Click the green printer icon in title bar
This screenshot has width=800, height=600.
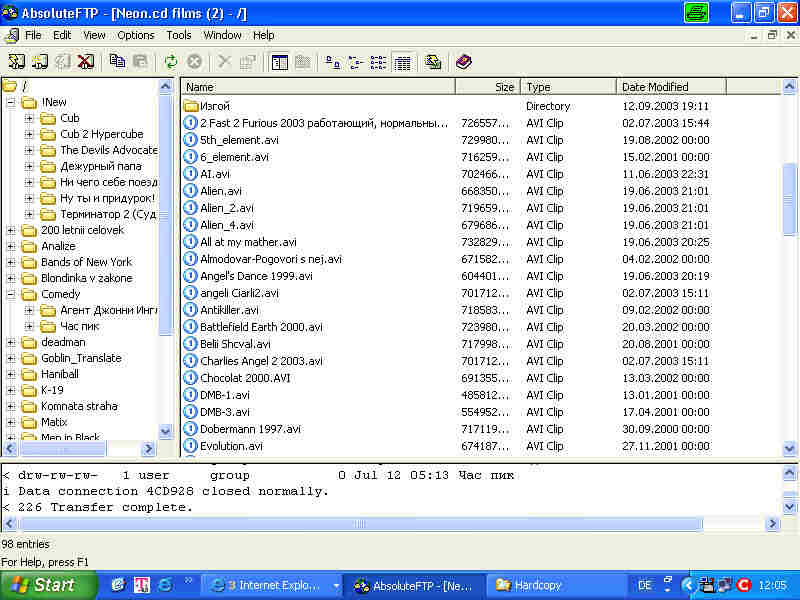[x=697, y=13]
